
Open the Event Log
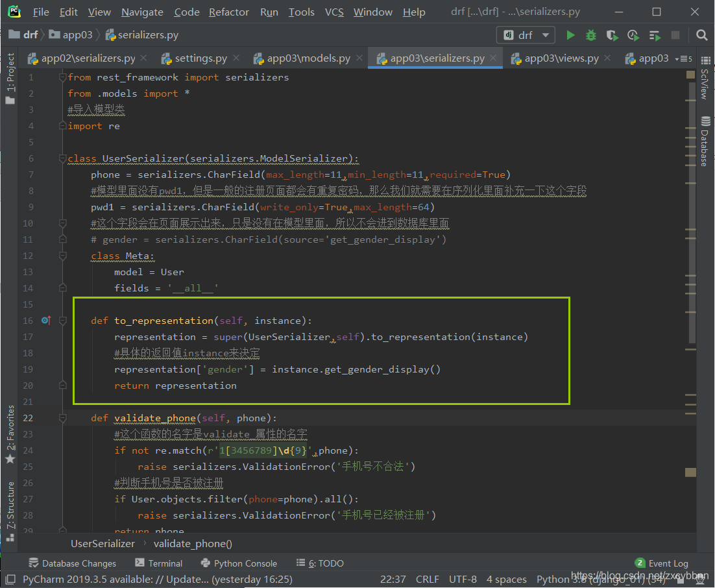click(x=662, y=563)
